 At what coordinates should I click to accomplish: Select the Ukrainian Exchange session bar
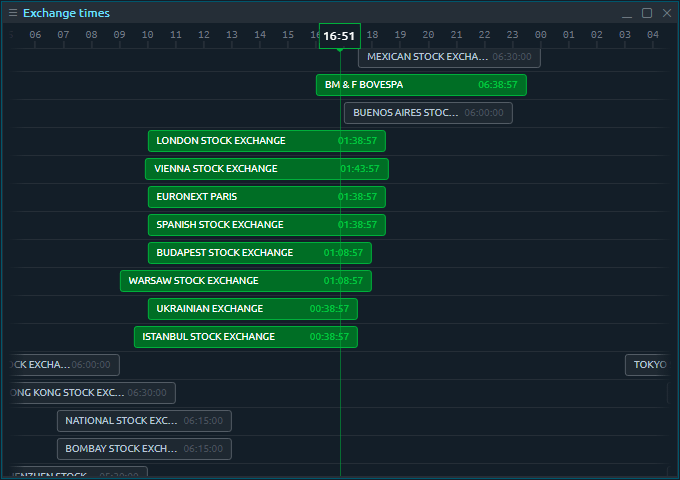click(253, 309)
